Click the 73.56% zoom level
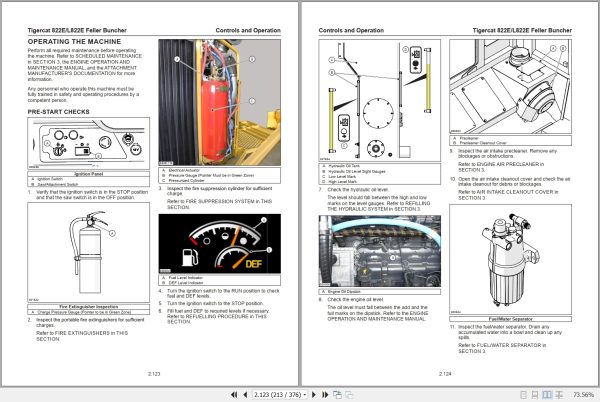The width and height of the screenshot is (600, 402). (x=583, y=394)
